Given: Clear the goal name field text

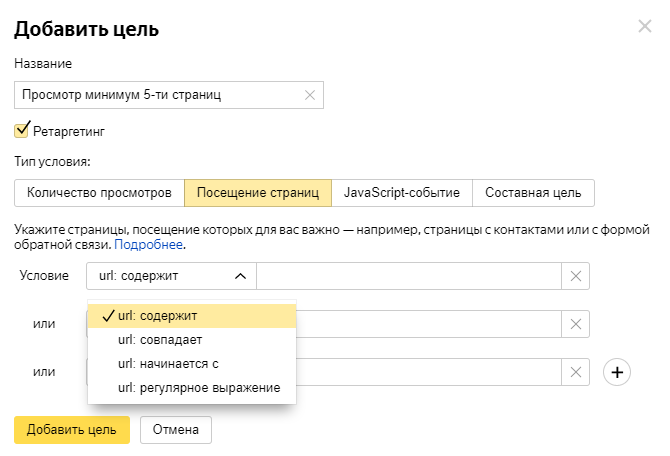Looking at the screenshot, I should pyautogui.click(x=309, y=95).
